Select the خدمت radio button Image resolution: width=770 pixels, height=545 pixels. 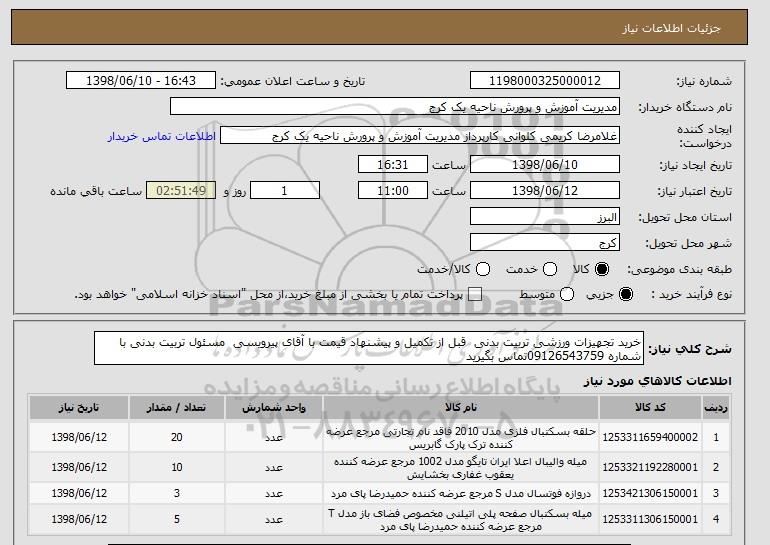[x=550, y=269]
